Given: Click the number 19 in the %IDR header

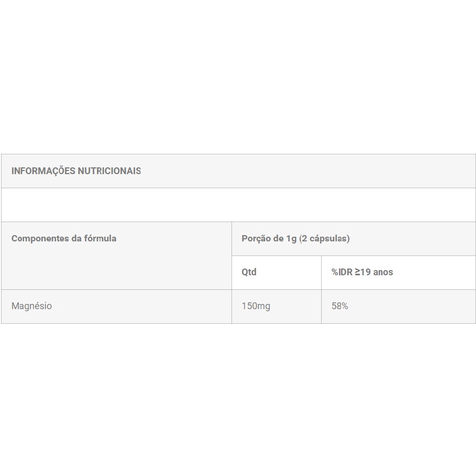Looking at the screenshot, I should point(366,272).
